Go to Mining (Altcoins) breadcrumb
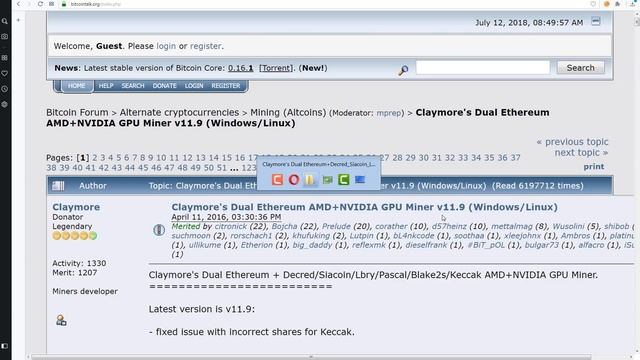The width and height of the screenshot is (640, 360). (x=288, y=112)
